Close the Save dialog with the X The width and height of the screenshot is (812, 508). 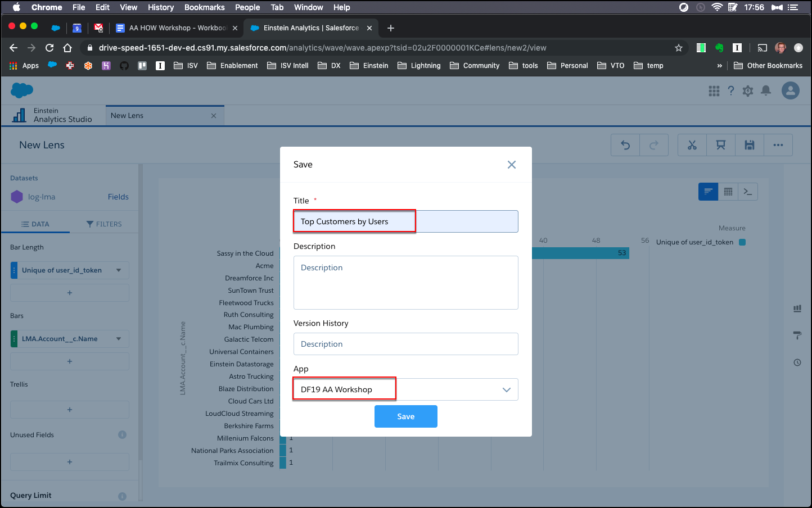(x=511, y=165)
